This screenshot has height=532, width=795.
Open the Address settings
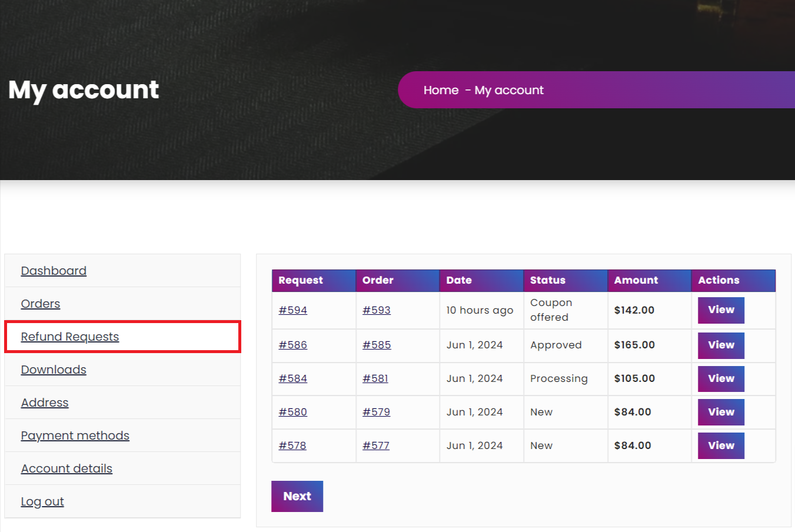point(44,403)
